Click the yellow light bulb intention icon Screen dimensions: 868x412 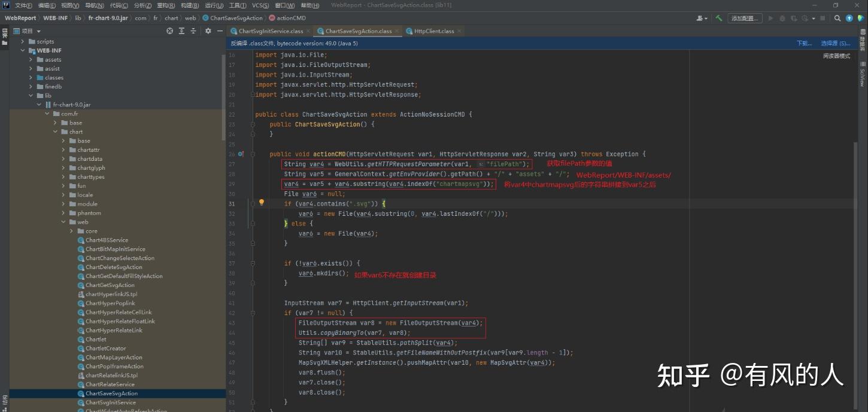262,203
